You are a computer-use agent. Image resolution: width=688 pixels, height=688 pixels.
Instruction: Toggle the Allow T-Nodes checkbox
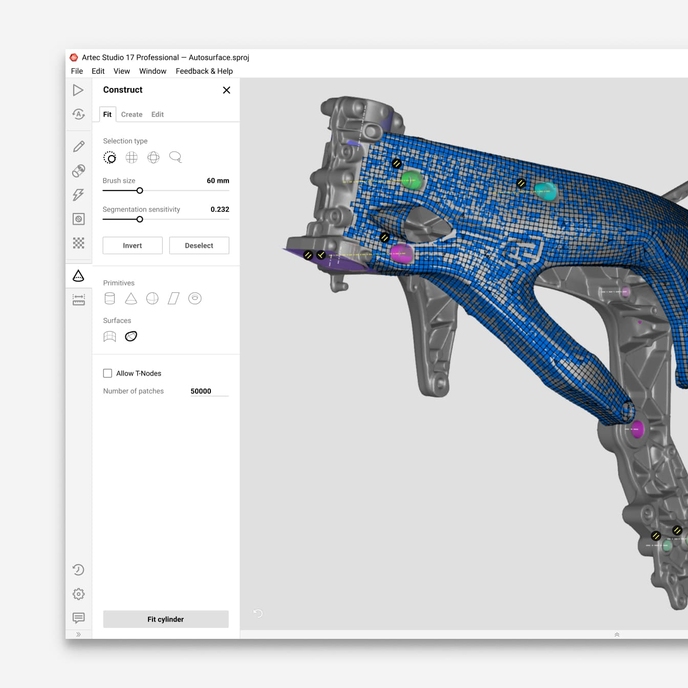coord(108,373)
